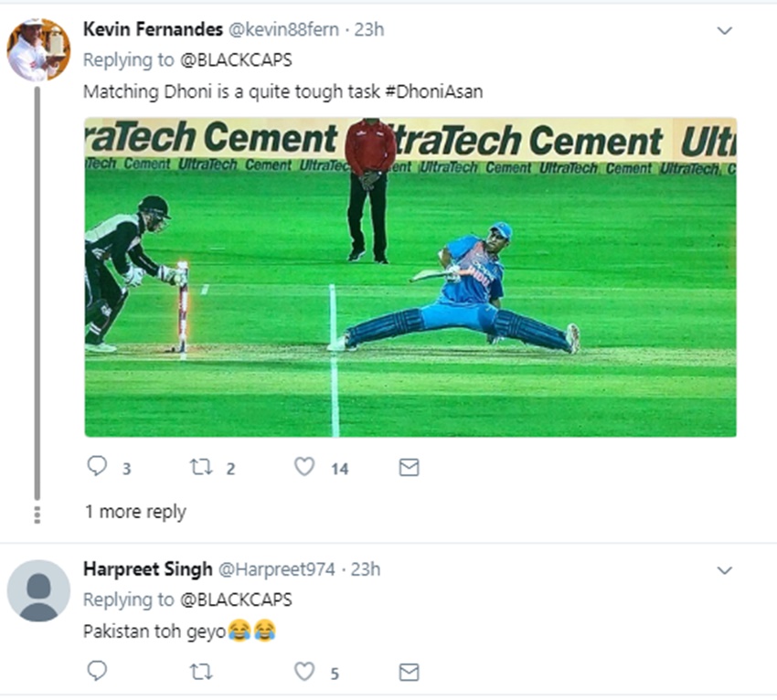The image size is (777, 700).
Task: Visit Kevin Fernandes' profile via his name
Action: click(x=153, y=29)
